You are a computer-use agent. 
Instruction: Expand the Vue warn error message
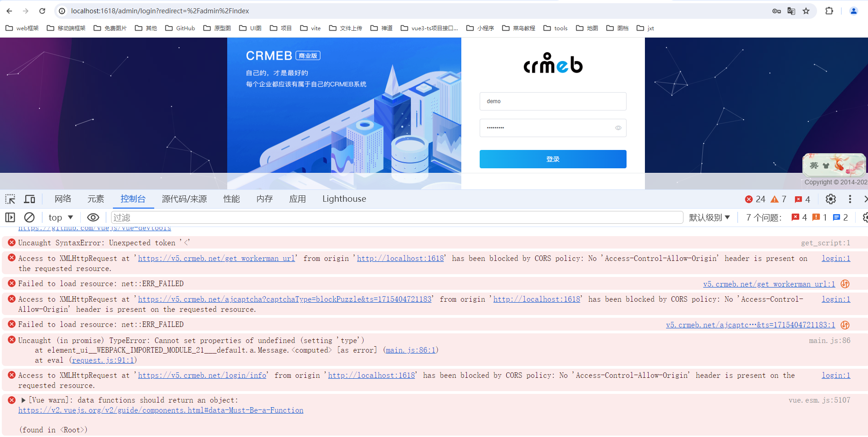23,400
